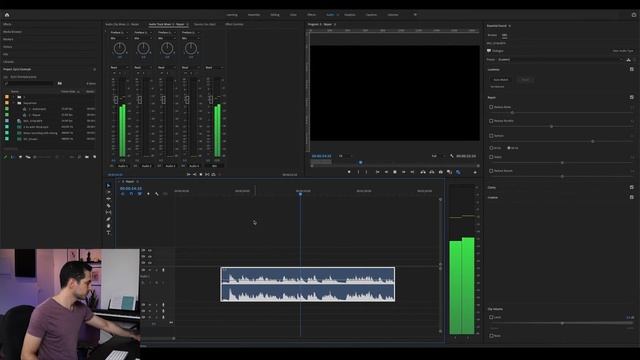
Task: Open Audio 2 automation mode Read dropdown
Action: pyautogui.click(x=143, y=67)
